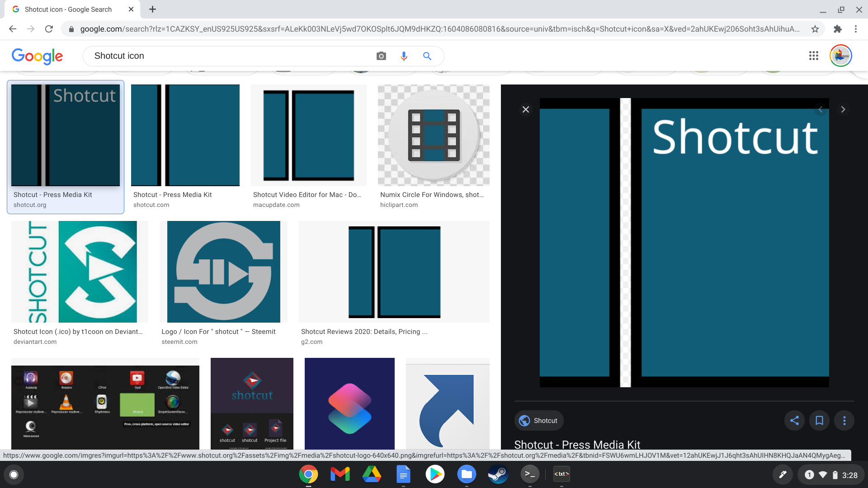Viewport: 868px width, 488px height.
Task: Open a new browser tab
Action: 153,9
